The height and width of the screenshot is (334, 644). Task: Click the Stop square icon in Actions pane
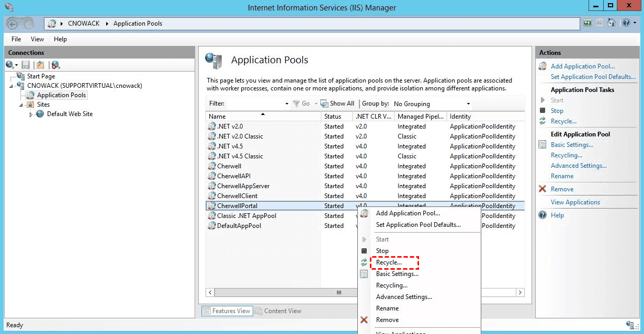point(543,111)
